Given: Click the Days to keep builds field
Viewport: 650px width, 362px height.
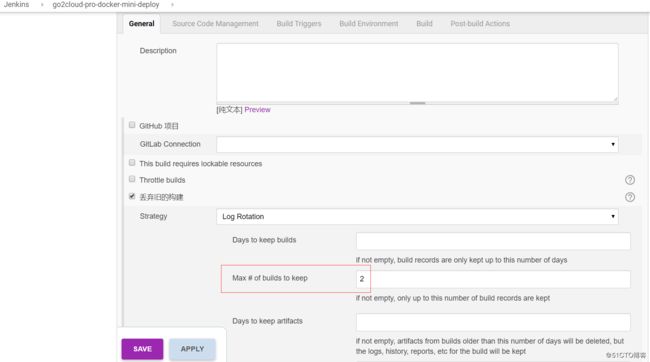Looking at the screenshot, I should tap(493, 241).
